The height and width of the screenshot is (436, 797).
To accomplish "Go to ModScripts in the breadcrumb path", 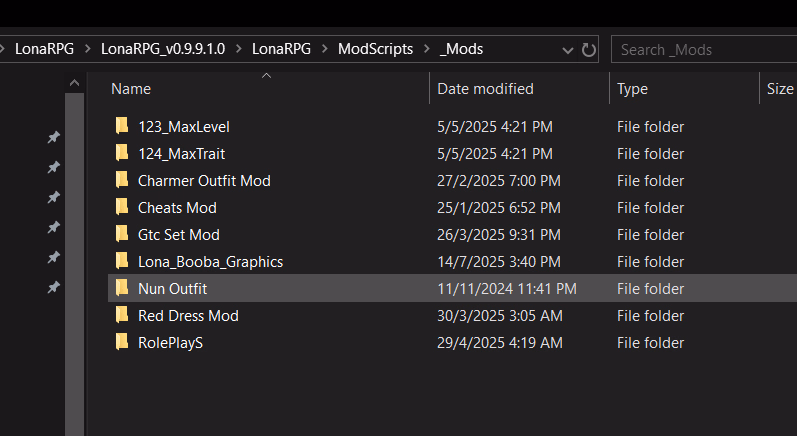I will tap(376, 49).
